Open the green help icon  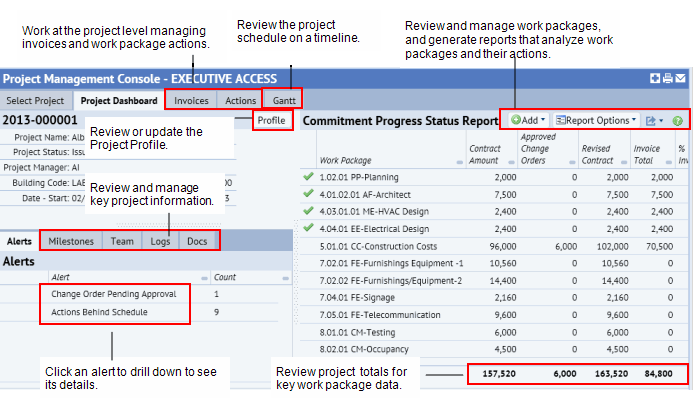tap(677, 120)
